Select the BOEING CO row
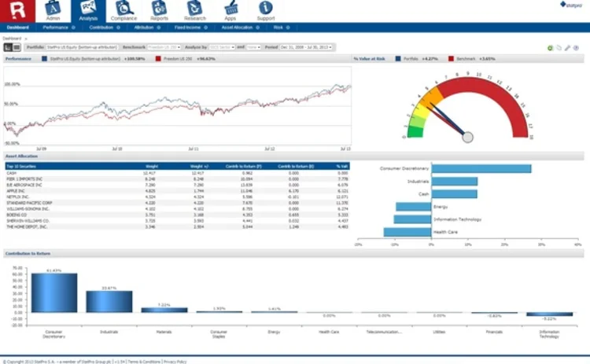The width and height of the screenshot is (590, 364). pos(177,215)
